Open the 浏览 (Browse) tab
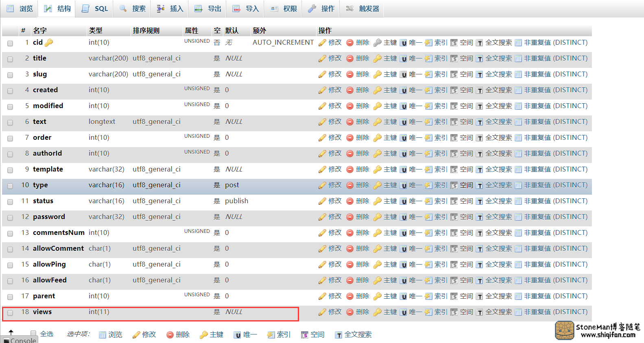 click(x=20, y=9)
